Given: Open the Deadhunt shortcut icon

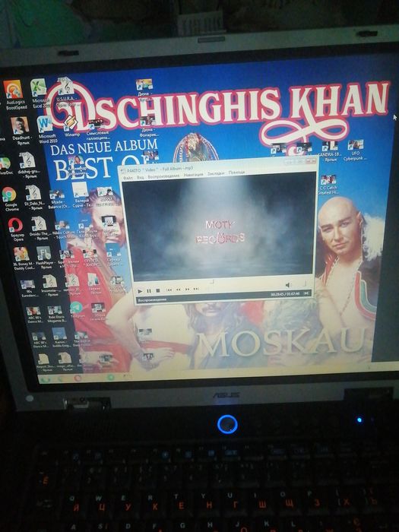Looking at the screenshot, I should [x=21, y=131].
